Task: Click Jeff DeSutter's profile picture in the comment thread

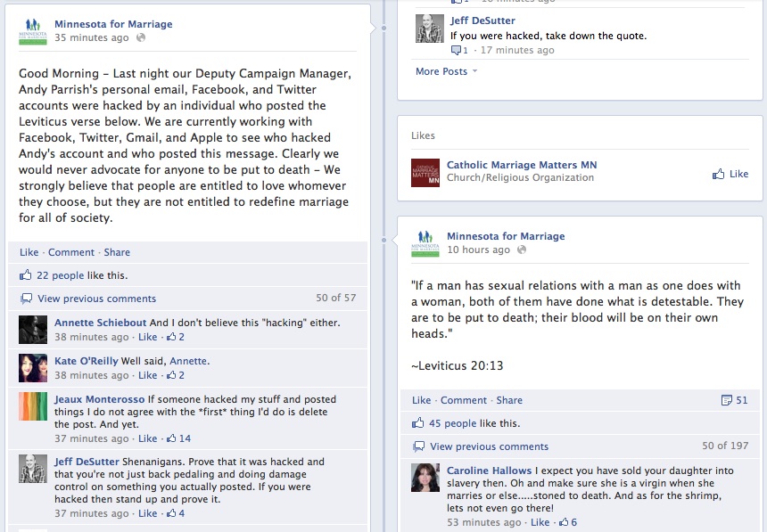Action: (33, 469)
